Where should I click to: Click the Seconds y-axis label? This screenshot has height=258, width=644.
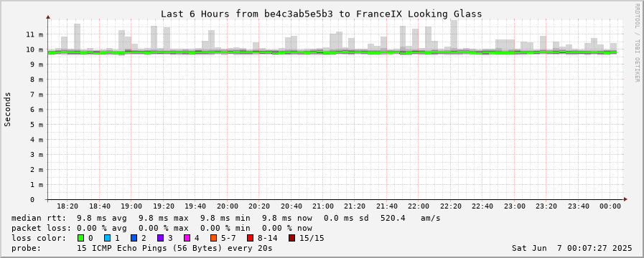coord(7,109)
